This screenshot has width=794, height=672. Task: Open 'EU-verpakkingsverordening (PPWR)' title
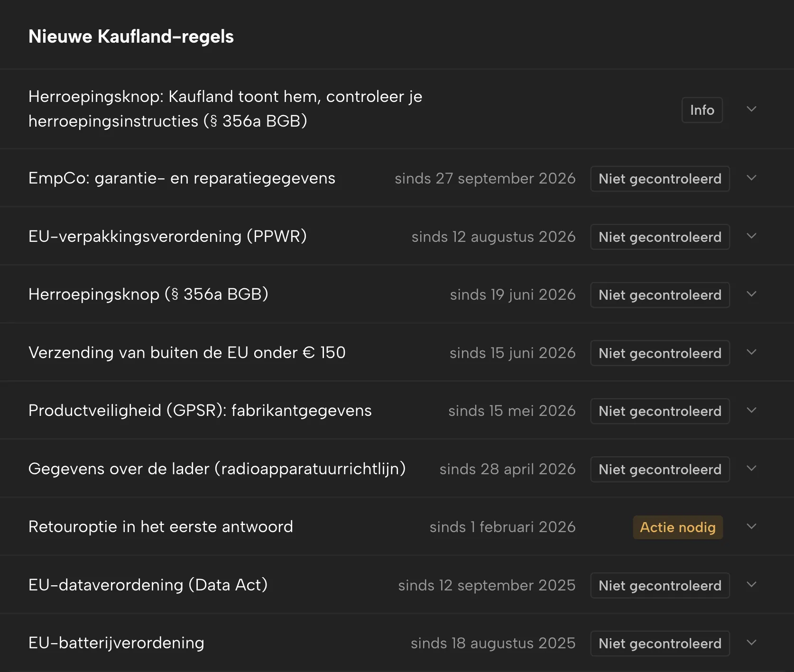click(167, 236)
